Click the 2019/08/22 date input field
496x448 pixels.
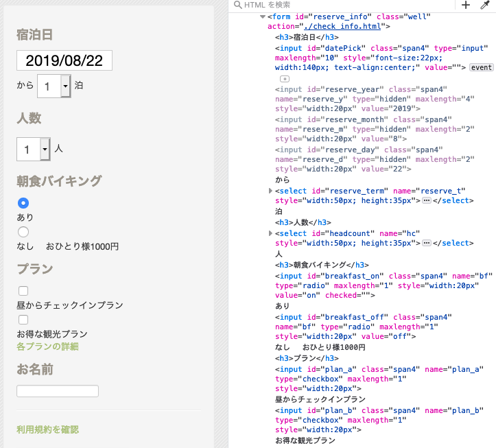64,60
